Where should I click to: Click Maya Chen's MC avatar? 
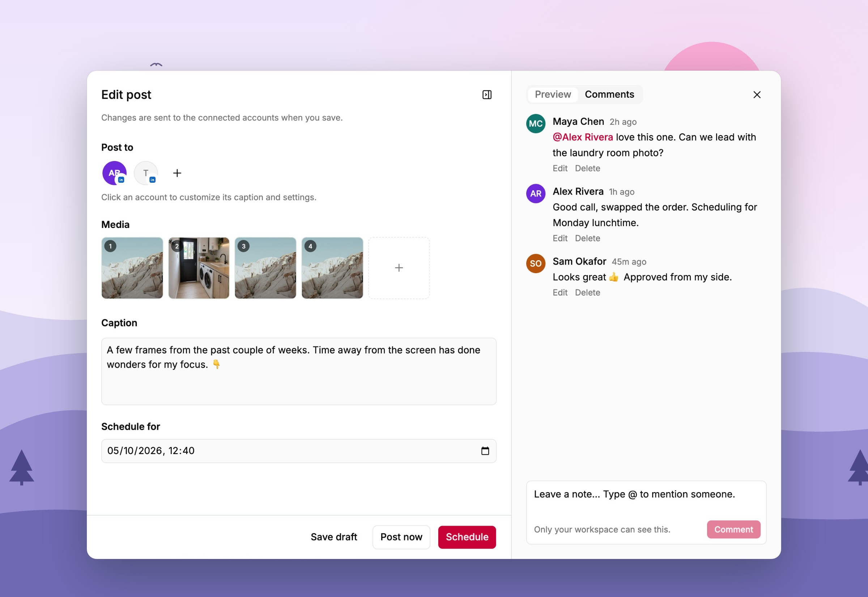coord(536,123)
